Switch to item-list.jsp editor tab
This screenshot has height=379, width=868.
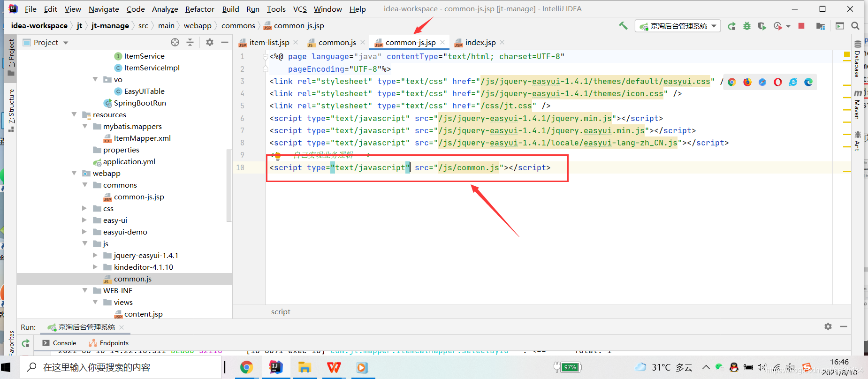(x=269, y=42)
